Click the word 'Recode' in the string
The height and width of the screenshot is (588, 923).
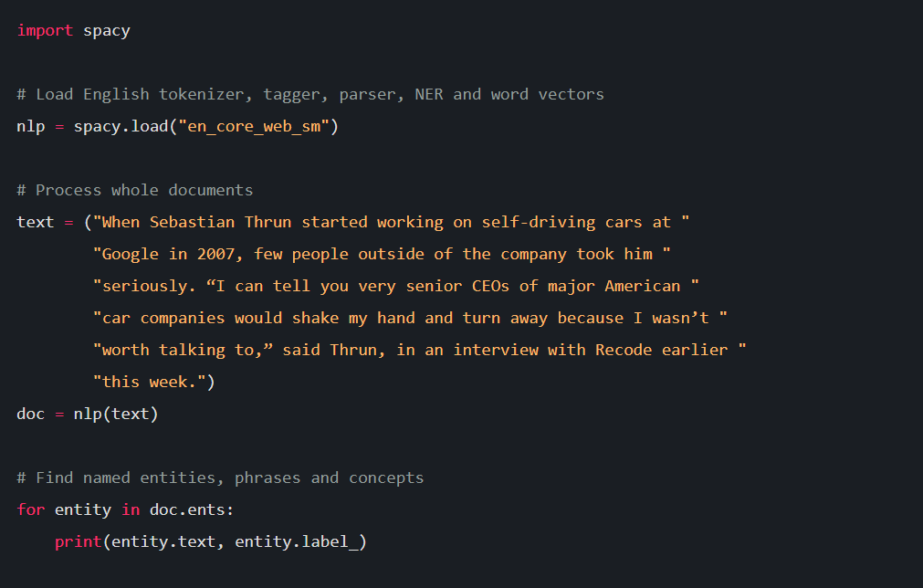pyautogui.click(x=624, y=351)
